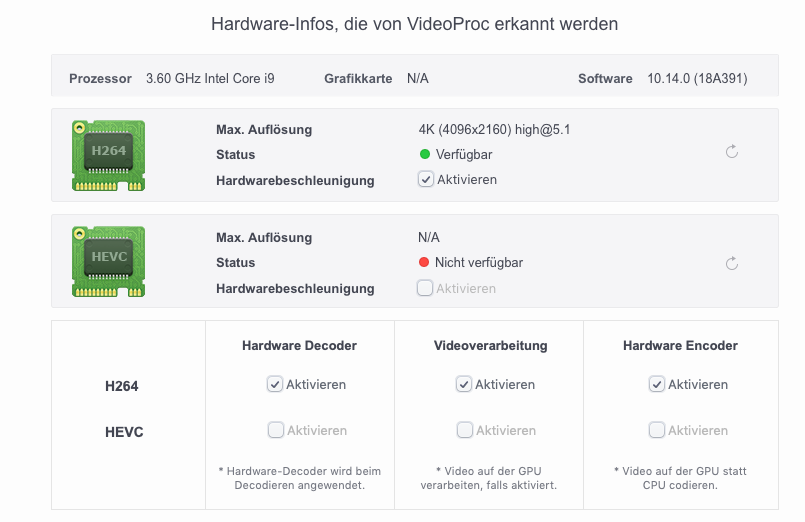805x522 pixels.
Task: Disable H264 Hardware Decoder checkbox
Action: point(275,384)
